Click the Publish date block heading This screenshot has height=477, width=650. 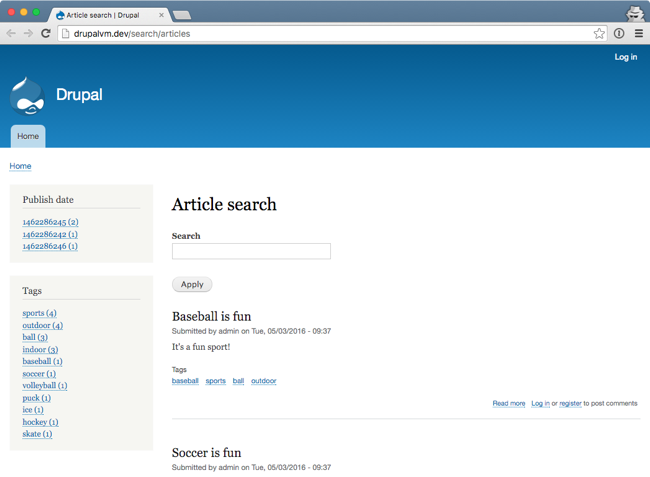point(48,200)
